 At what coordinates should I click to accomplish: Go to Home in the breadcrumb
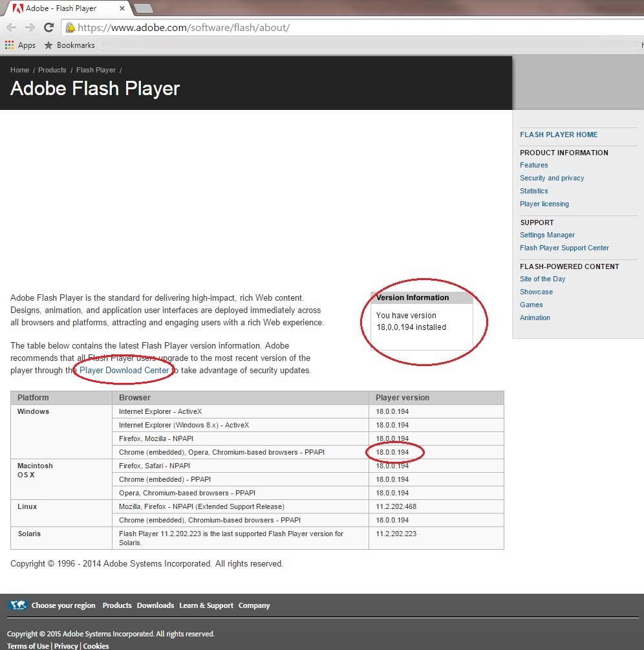tap(19, 70)
